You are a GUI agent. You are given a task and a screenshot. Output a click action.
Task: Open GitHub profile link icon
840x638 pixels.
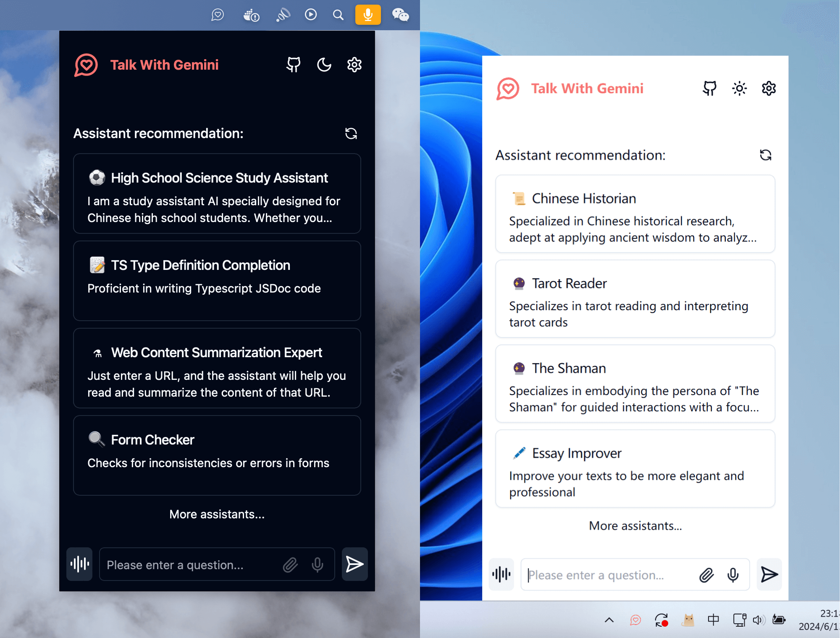[294, 65]
